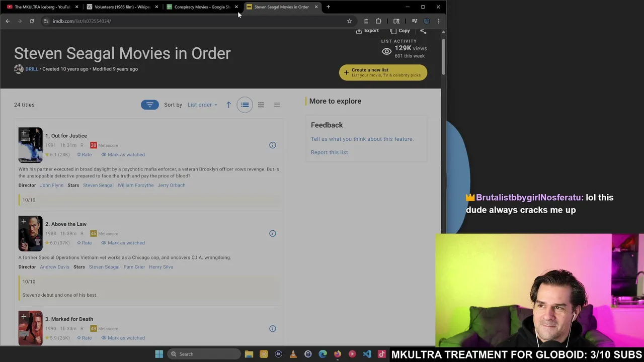Click the Out for Justice poster thumbnail
Viewport: 644px width, 362px height.
coord(31,145)
